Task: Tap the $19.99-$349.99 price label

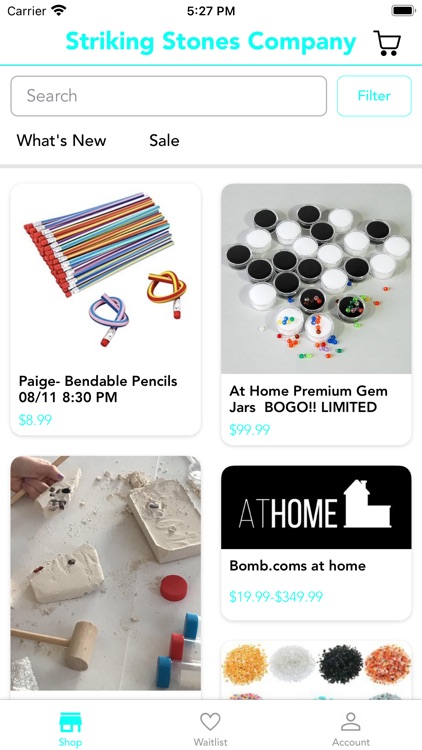Action: [276, 596]
